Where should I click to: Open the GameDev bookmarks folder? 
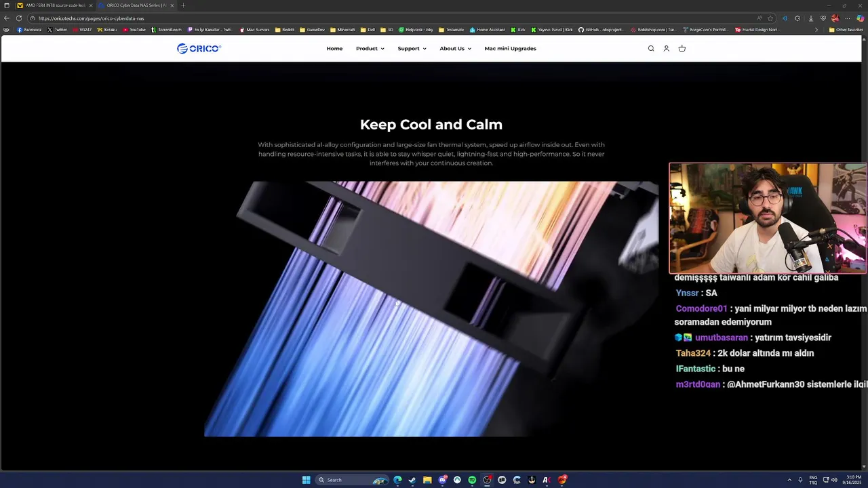click(x=312, y=30)
